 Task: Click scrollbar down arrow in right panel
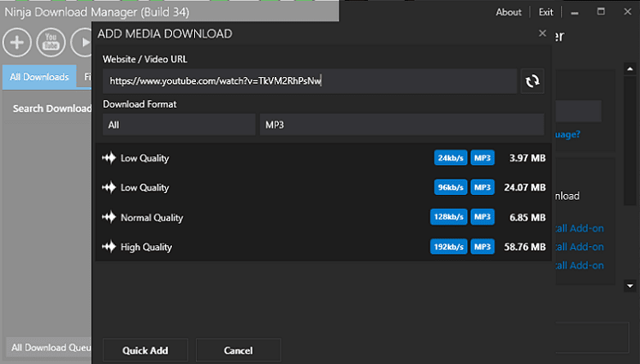point(630,285)
